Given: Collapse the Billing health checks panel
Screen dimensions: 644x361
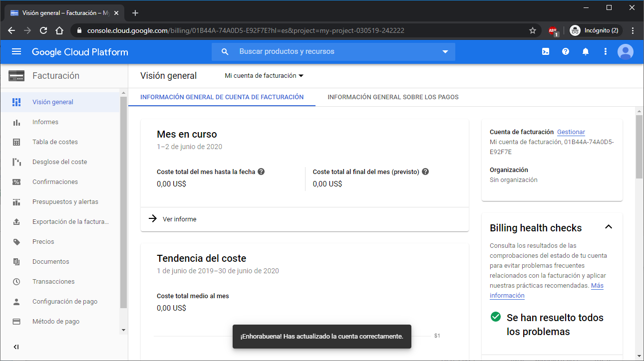Looking at the screenshot, I should click(608, 227).
